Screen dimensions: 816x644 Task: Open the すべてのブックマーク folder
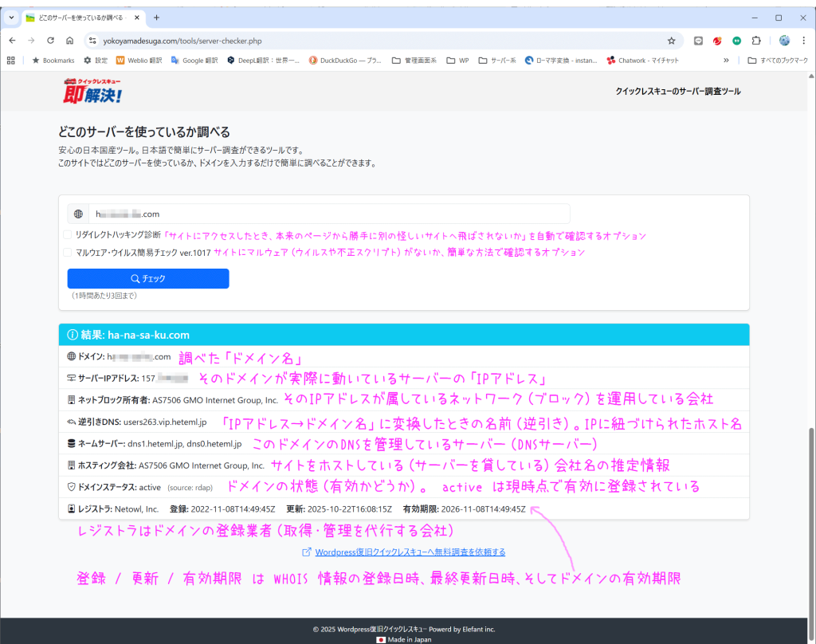(x=777, y=60)
